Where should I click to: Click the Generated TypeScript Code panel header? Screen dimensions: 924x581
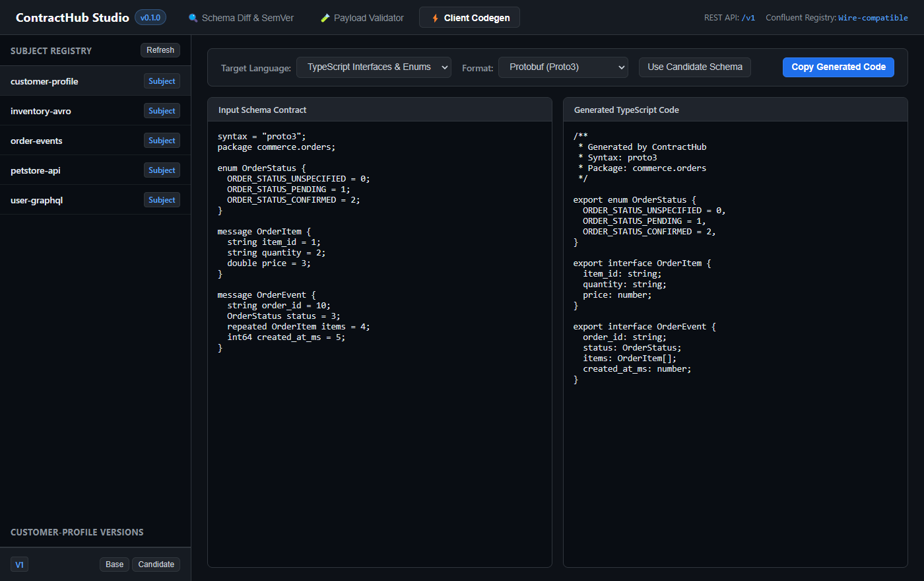735,110
